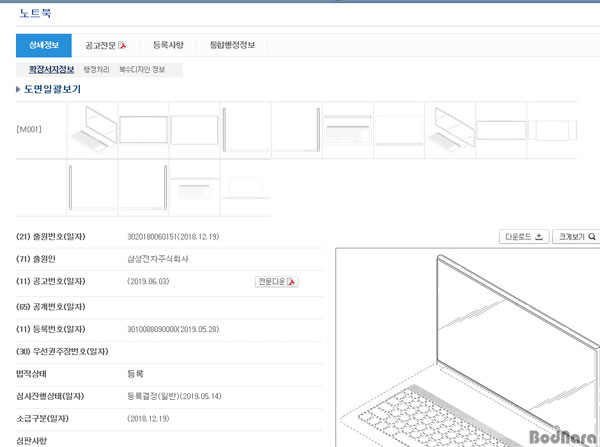The width and height of the screenshot is (600, 447).
Task: Click the publication date (2019.06.03)
Action: click(148, 282)
